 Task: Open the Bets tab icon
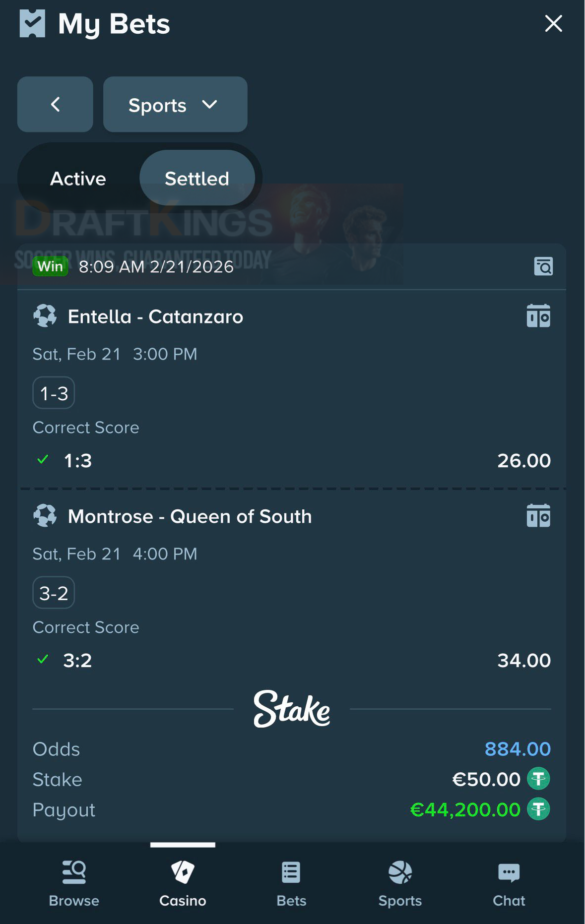click(291, 873)
